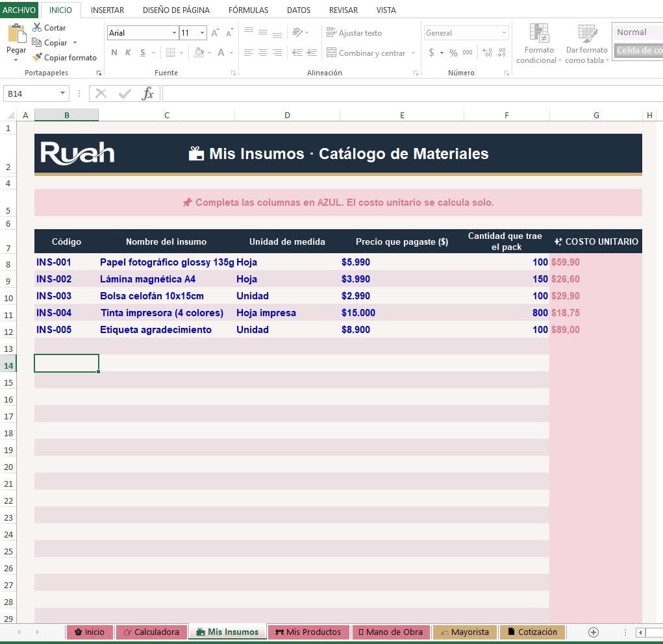Increase font size with the large A
The width and height of the screenshot is (663, 644).
click(215, 33)
